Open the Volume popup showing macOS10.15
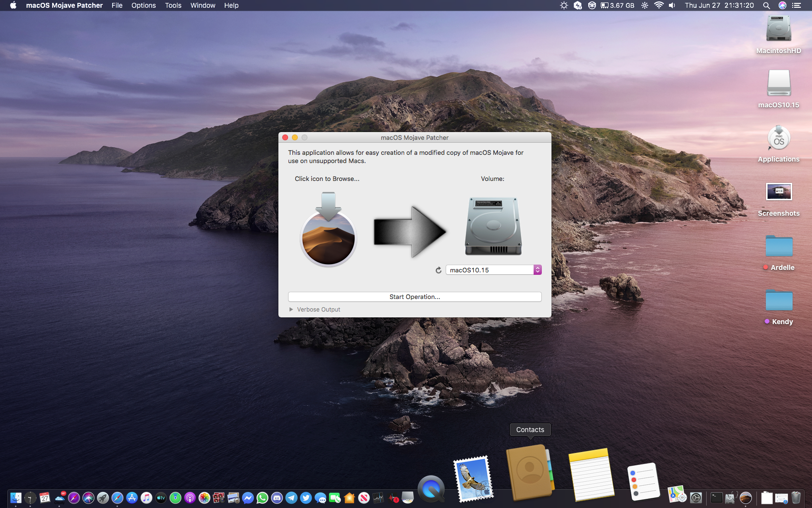Viewport: 812px width, 508px height. coord(493,270)
